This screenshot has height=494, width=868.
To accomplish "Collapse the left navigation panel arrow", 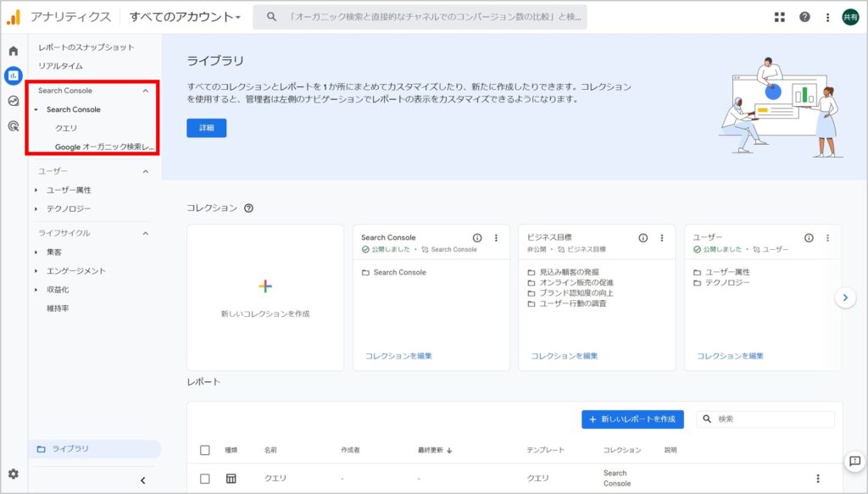I will point(142,480).
